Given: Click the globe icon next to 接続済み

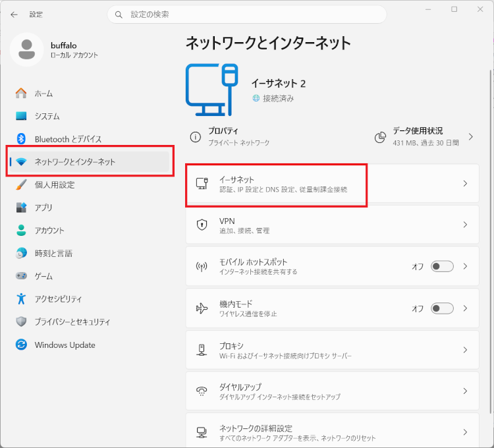Looking at the screenshot, I should click(x=256, y=98).
